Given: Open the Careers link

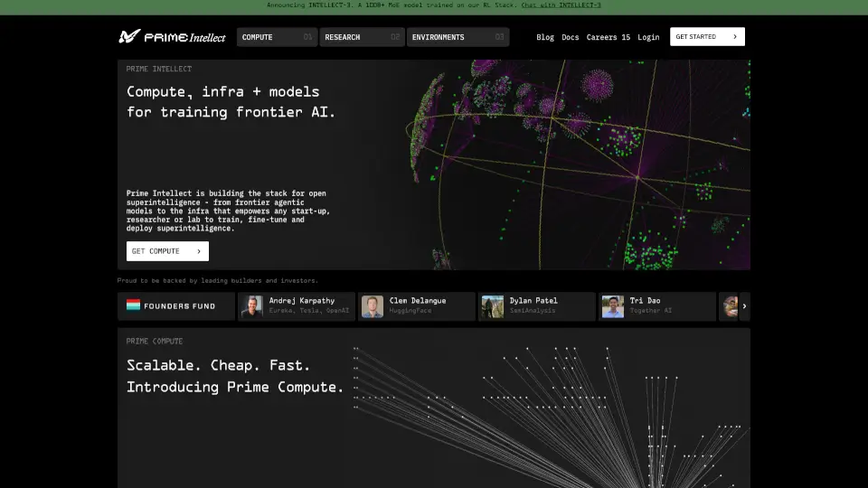Looking at the screenshot, I should tap(608, 37).
